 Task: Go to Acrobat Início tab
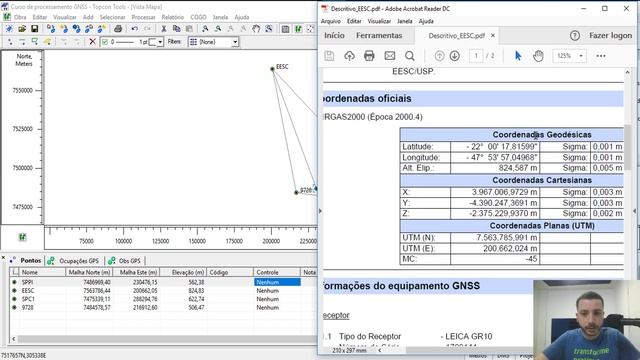[x=334, y=36]
